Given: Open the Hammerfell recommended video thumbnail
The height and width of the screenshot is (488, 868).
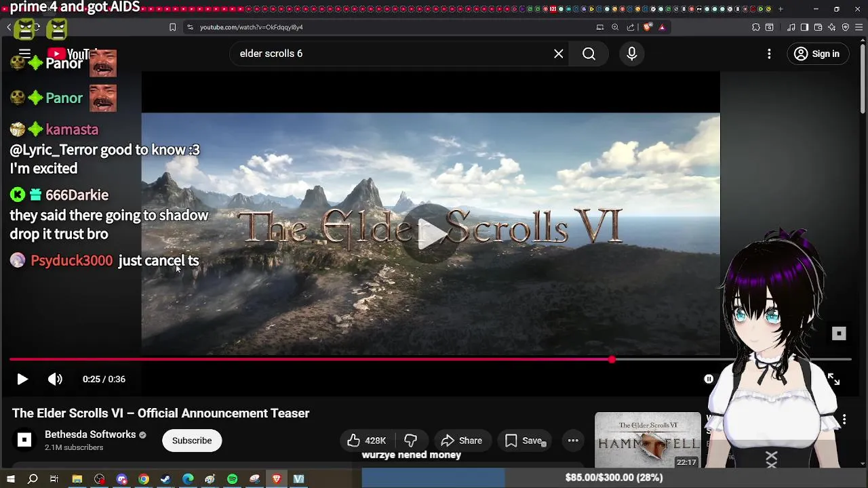Looking at the screenshot, I should click(x=648, y=440).
